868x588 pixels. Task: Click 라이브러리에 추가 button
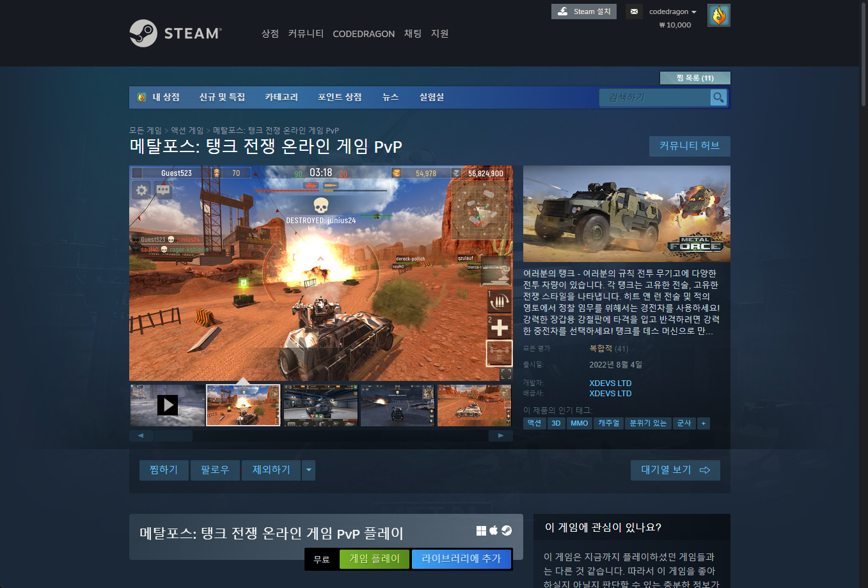(x=461, y=559)
